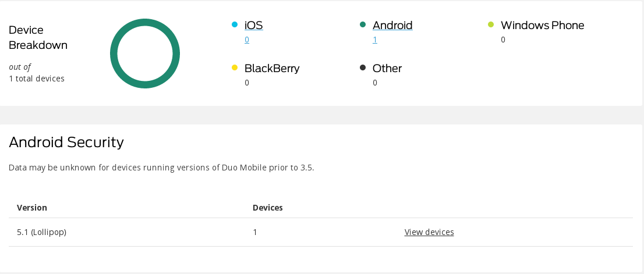The height and width of the screenshot is (274, 644).
Task: Click the Android device count of 1
Action: [x=375, y=40]
